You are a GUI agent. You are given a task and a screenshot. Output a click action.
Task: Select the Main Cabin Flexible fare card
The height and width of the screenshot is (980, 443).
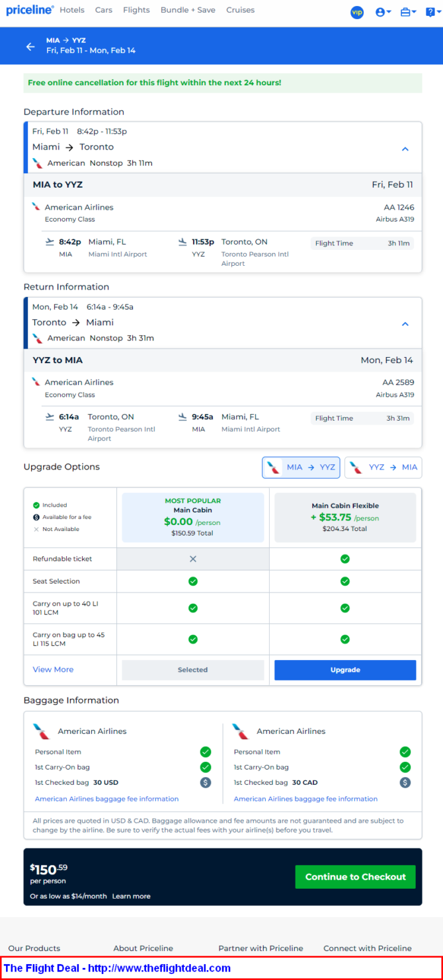[x=345, y=517]
